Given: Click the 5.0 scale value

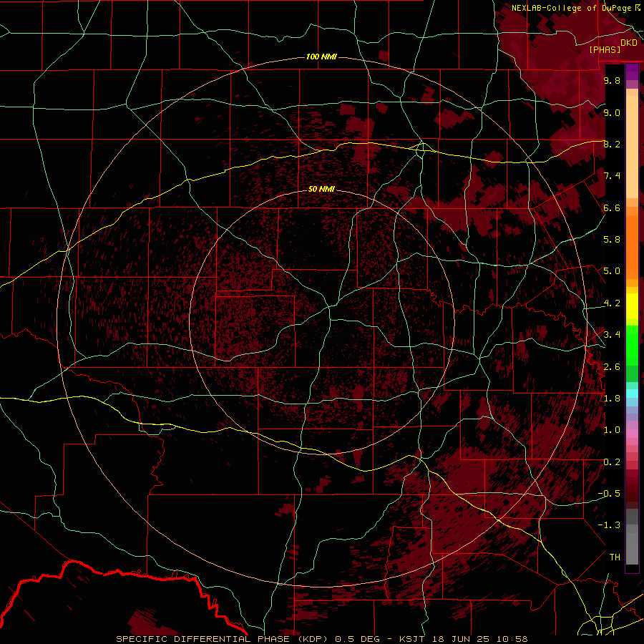Looking at the screenshot, I should (612, 271).
